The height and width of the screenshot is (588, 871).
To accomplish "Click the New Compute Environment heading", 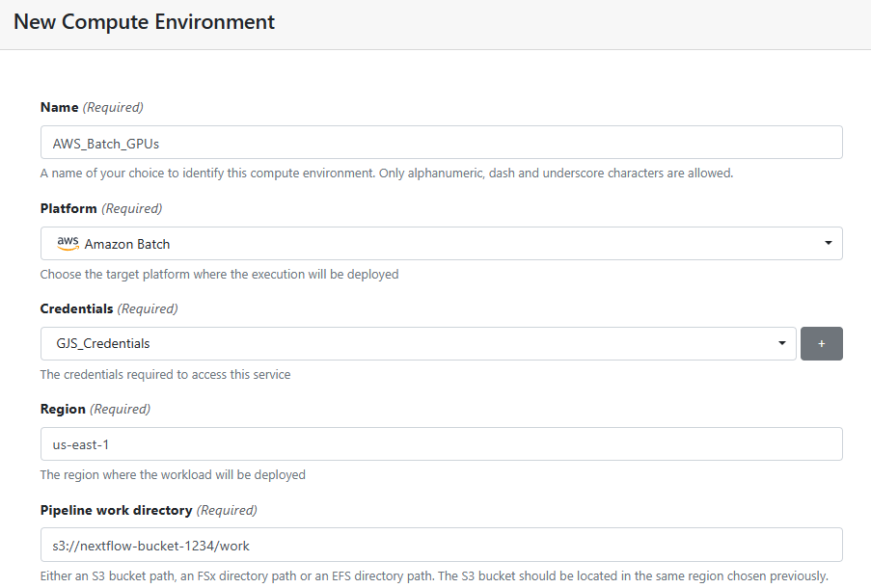I will click(x=144, y=21).
